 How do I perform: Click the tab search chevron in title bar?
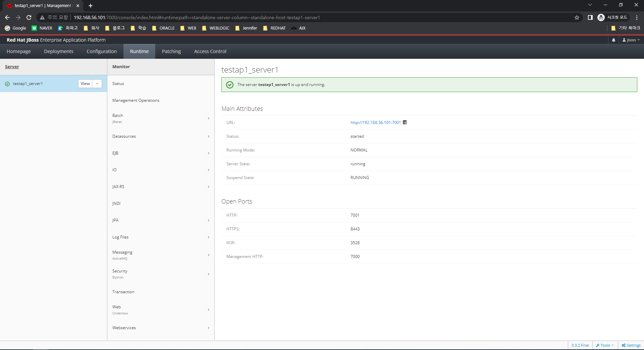[590, 5]
